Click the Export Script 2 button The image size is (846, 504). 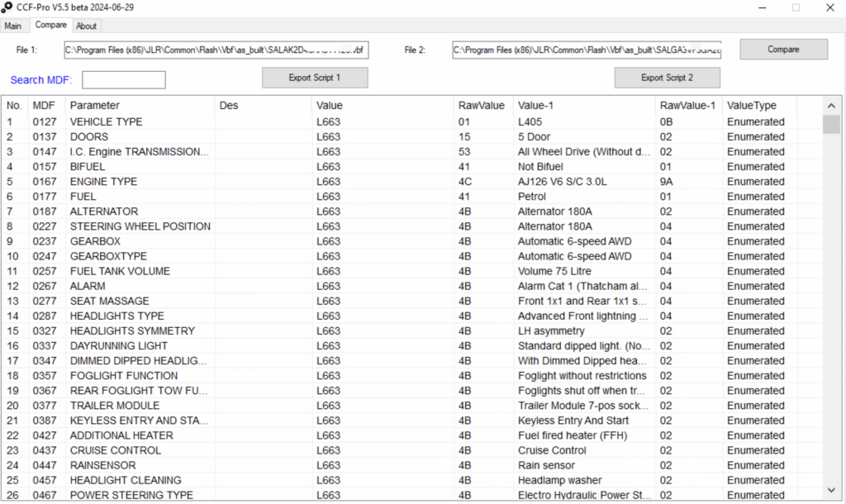point(667,77)
